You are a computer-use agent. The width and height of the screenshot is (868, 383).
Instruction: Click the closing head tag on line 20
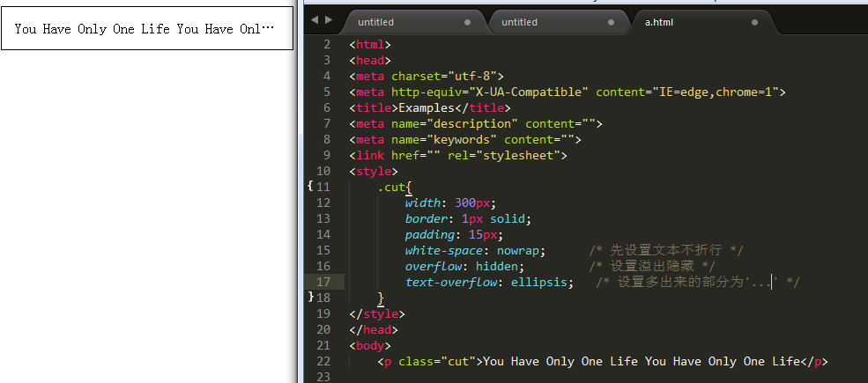pyautogui.click(x=374, y=330)
